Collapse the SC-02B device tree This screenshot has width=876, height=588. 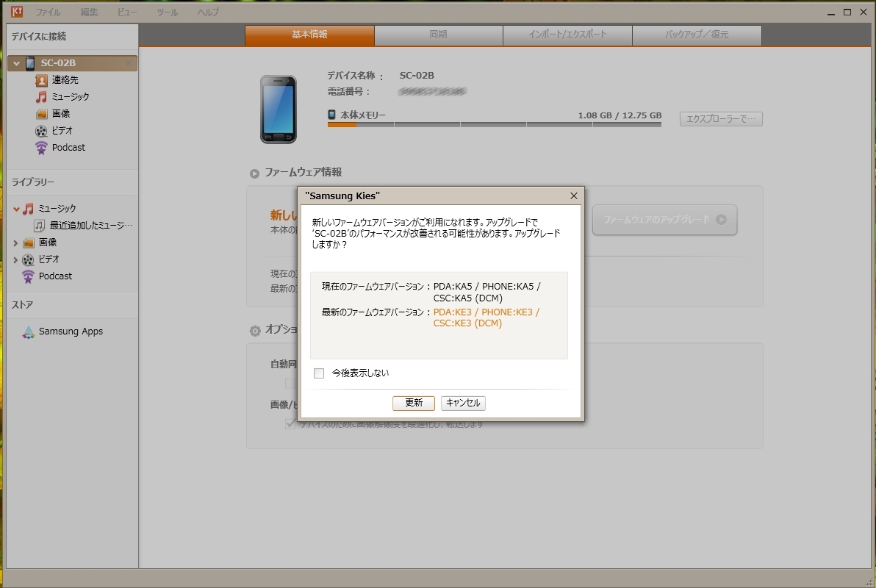tap(16, 63)
